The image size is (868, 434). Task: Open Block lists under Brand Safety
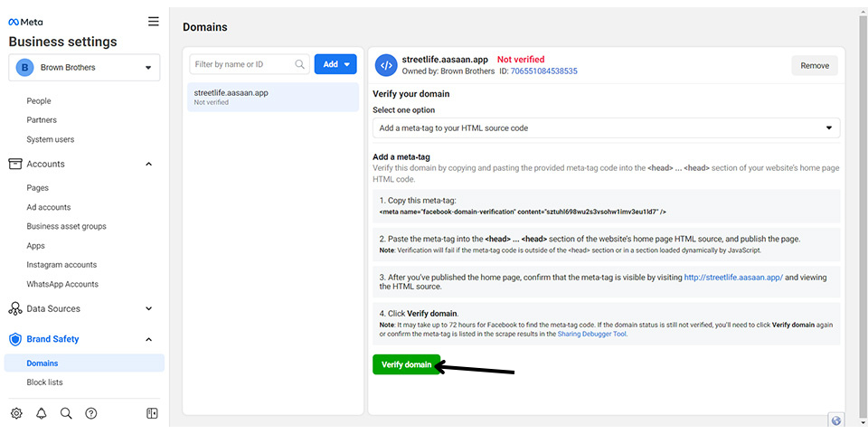click(45, 382)
